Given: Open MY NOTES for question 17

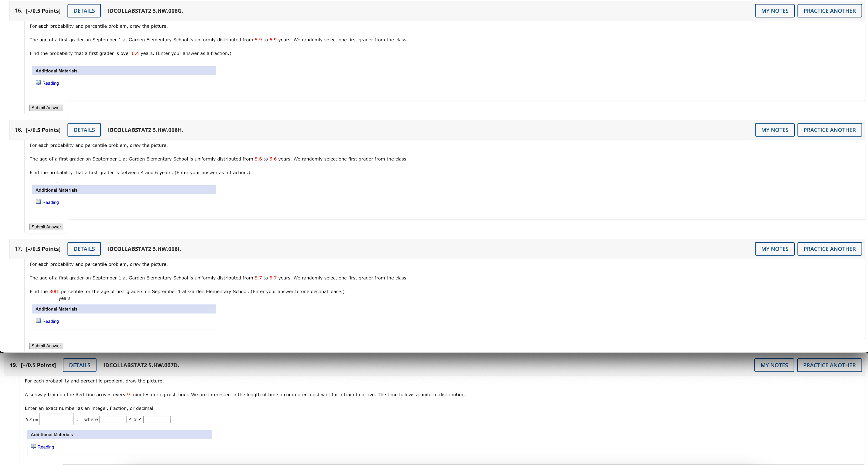Looking at the screenshot, I should coord(774,249).
